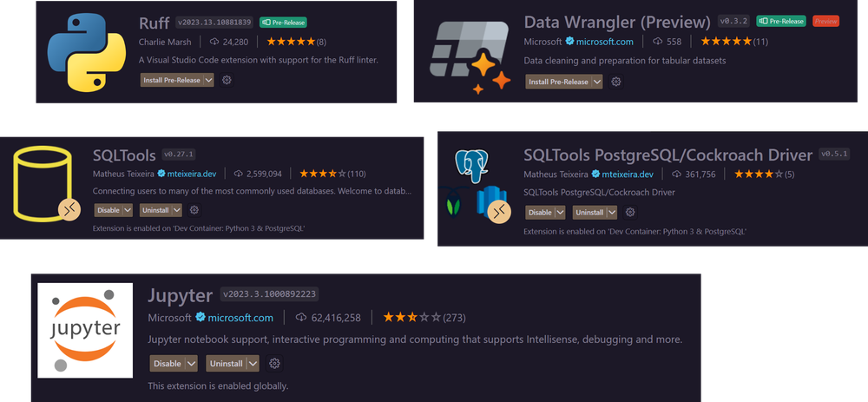Open the Data Wrangler manage gear icon
Viewport: 868px width, 402px height.
click(x=615, y=82)
